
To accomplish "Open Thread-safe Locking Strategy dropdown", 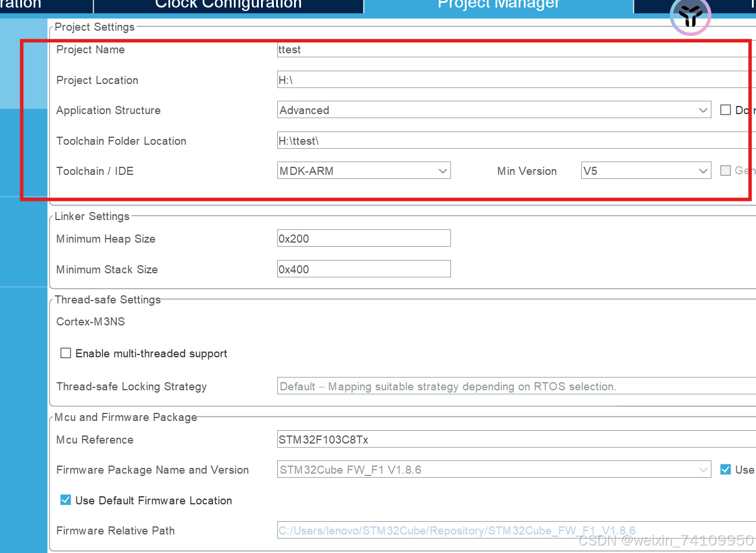I will pos(516,386).
